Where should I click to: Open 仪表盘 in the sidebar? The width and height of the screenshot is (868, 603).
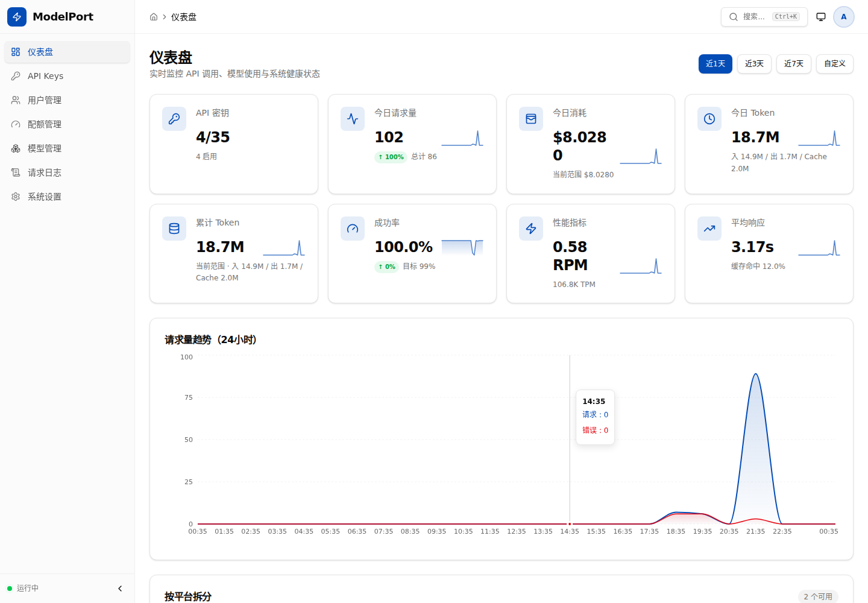(67, 52)
